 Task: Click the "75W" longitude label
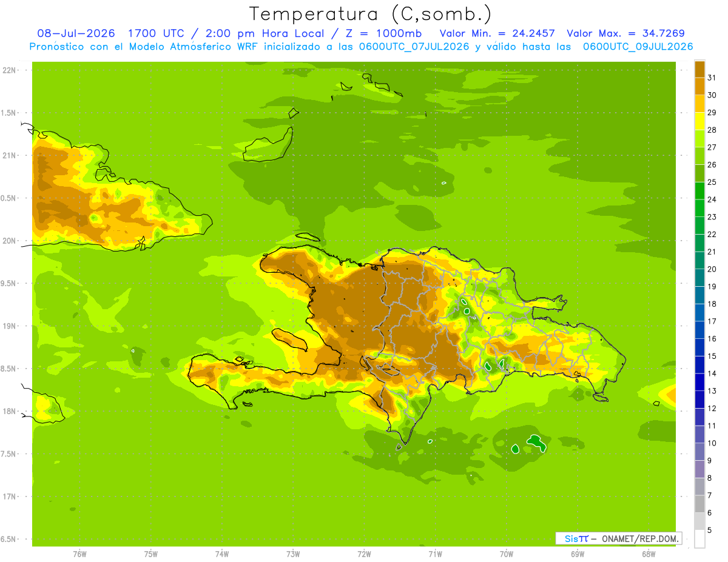coord(151,554)
